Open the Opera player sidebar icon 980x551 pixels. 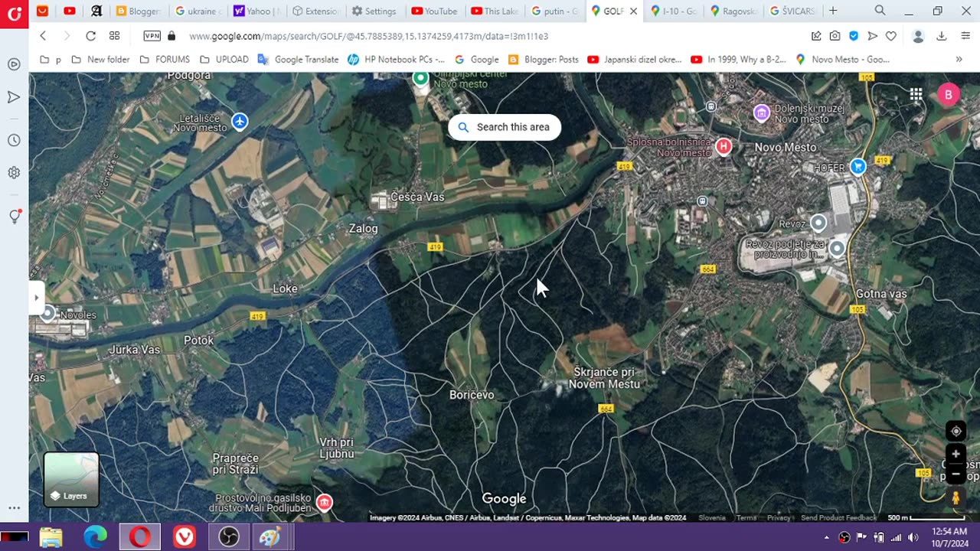[14, 64]
